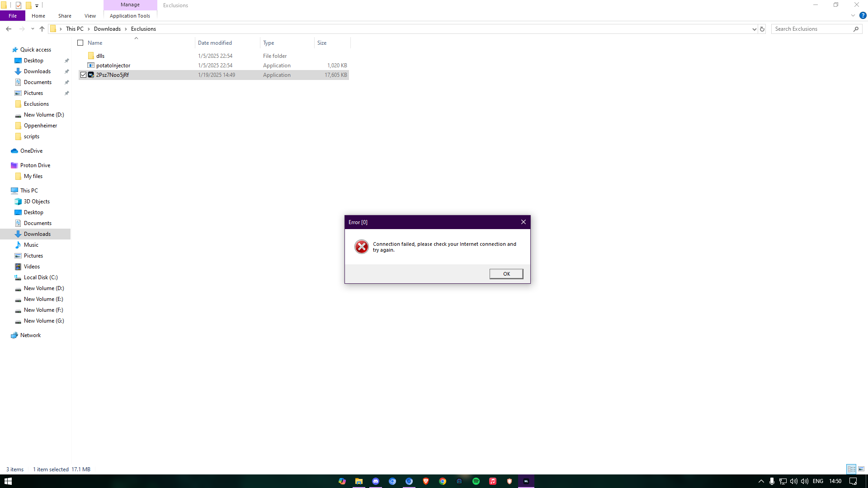Open Discord from the taskbar
Screen dimensions: 868x488
click(x=376, y=481)
